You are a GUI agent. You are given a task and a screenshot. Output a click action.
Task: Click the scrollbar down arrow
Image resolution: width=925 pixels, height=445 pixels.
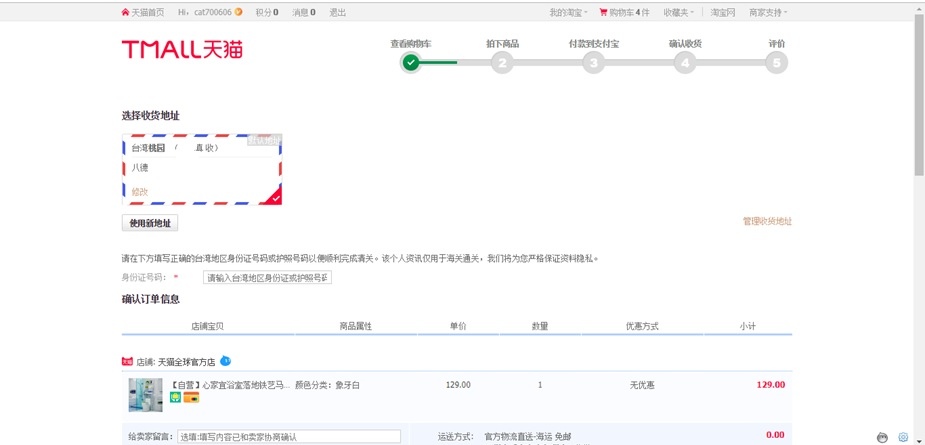[919, 440]
